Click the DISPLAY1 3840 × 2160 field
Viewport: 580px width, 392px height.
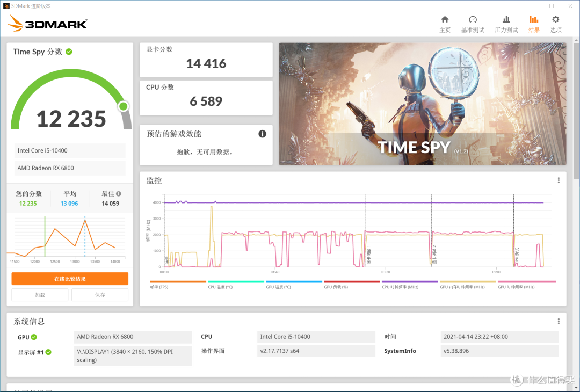coord(133,356)
